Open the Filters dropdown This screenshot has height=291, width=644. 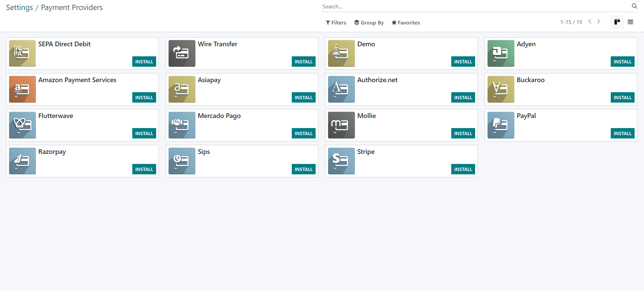pos(336,22)
